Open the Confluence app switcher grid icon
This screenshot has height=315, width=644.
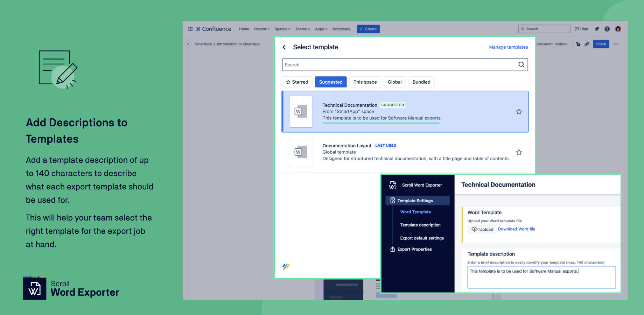point(191,29)
